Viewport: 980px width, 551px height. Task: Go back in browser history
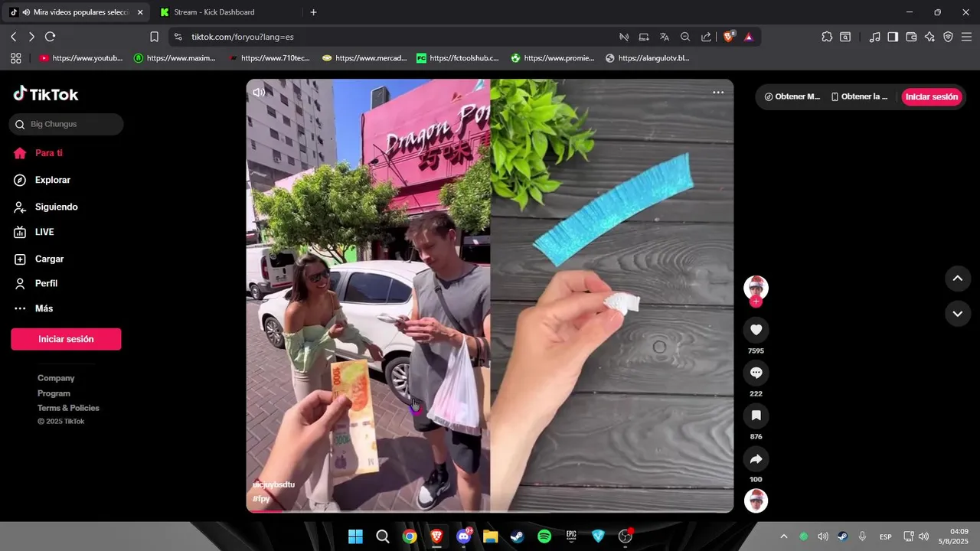13,37
